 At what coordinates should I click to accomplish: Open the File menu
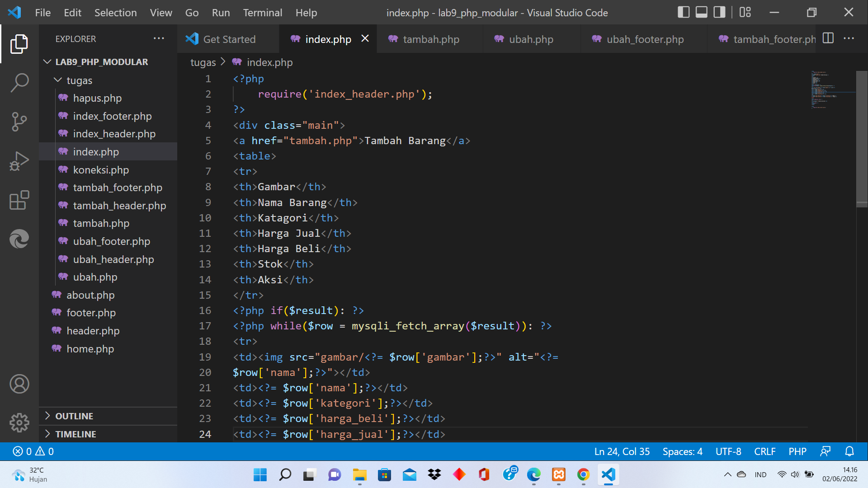(43, 13)
